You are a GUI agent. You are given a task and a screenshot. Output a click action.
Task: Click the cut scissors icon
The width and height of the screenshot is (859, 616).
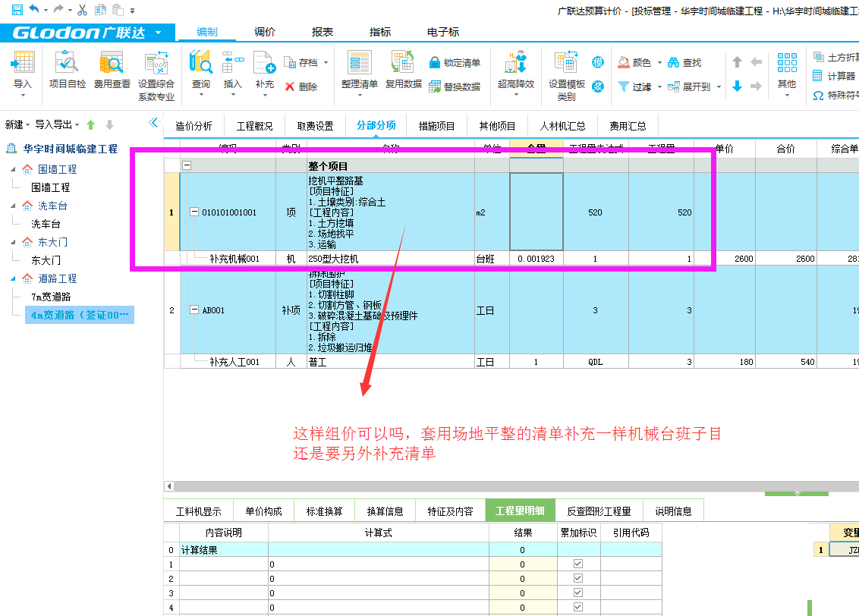tap(82, 9)
